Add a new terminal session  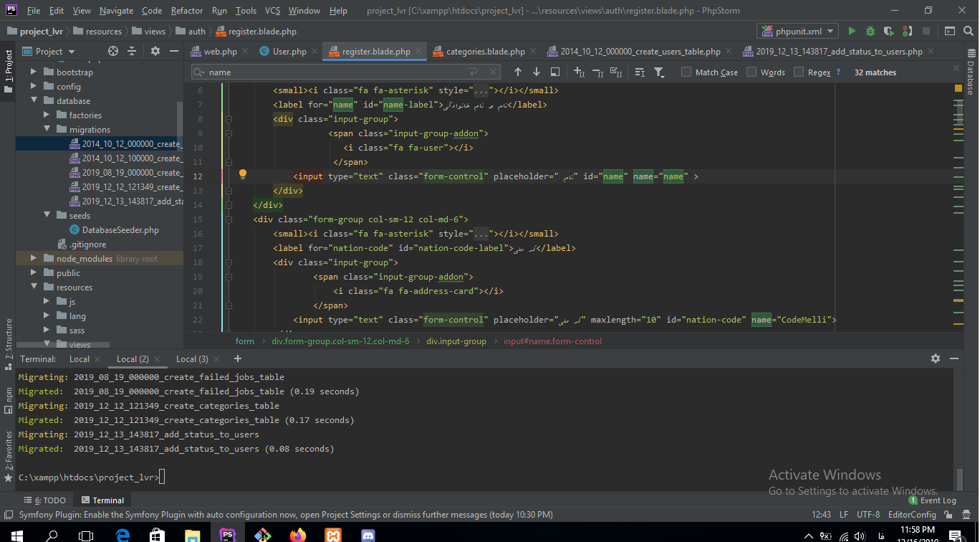point(238,358)
